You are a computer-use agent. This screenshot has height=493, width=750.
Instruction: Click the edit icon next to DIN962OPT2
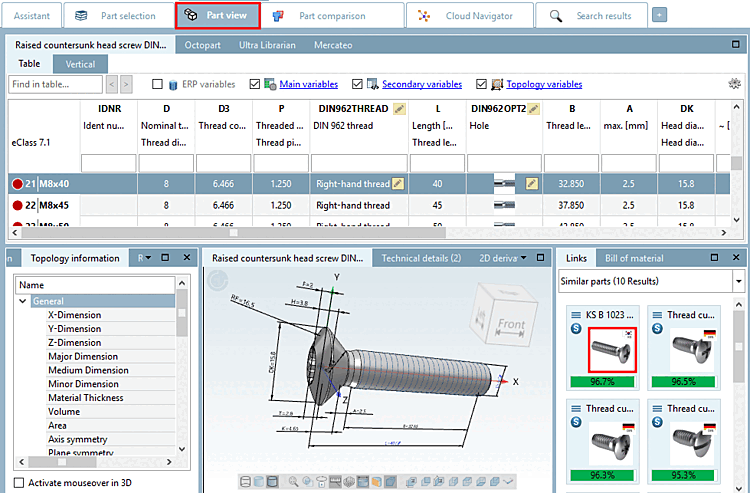pyautogui.click(x=533, y=108)
